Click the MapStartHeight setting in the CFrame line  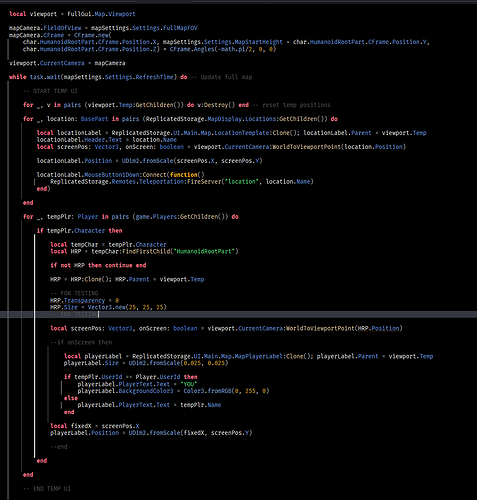258,42
